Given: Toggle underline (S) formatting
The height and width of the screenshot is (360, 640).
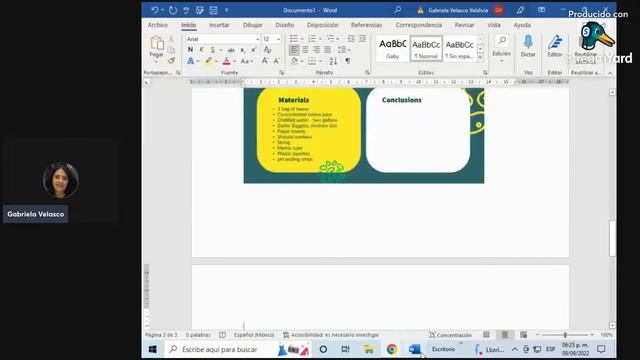Looking at the screenshot, I should (212, 50).
